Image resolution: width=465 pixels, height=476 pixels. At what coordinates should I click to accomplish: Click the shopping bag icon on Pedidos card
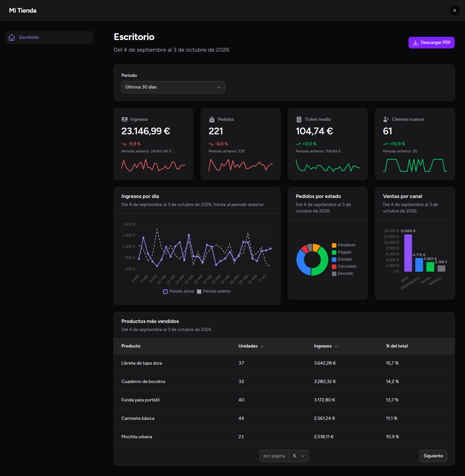point(212,119)
